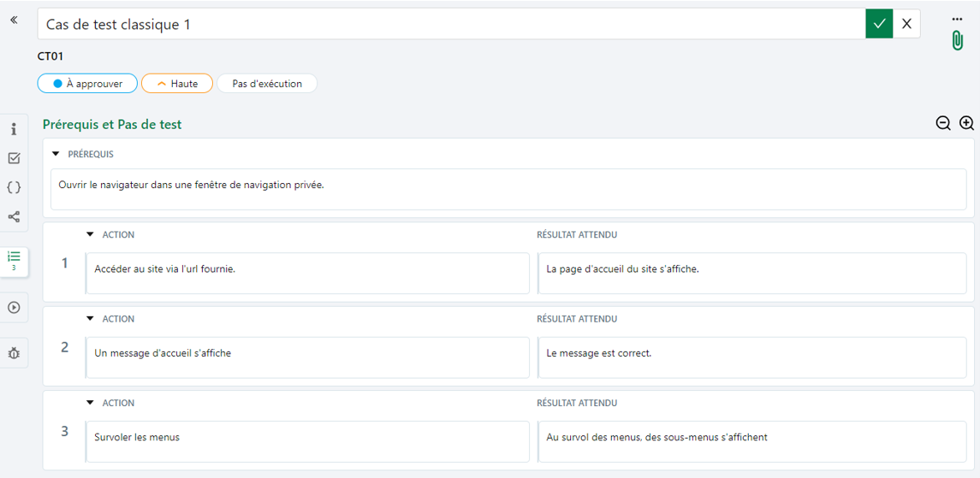Collapse the sidebar with double chevron
The height and width of the screenshot is (478, 980).
pos(14,20)
